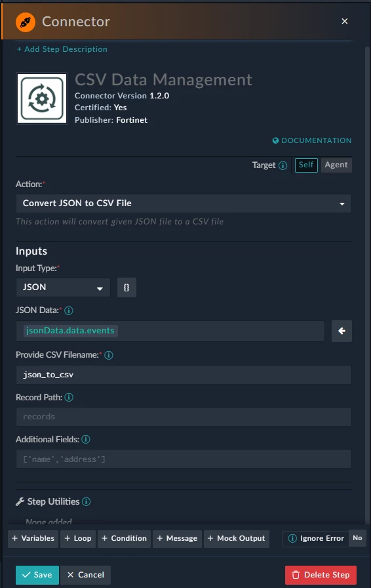This screenshot has width=371, height=588.
Task: Open the Action dropdown
Action: pyautogui.click(x=184, y=203)
